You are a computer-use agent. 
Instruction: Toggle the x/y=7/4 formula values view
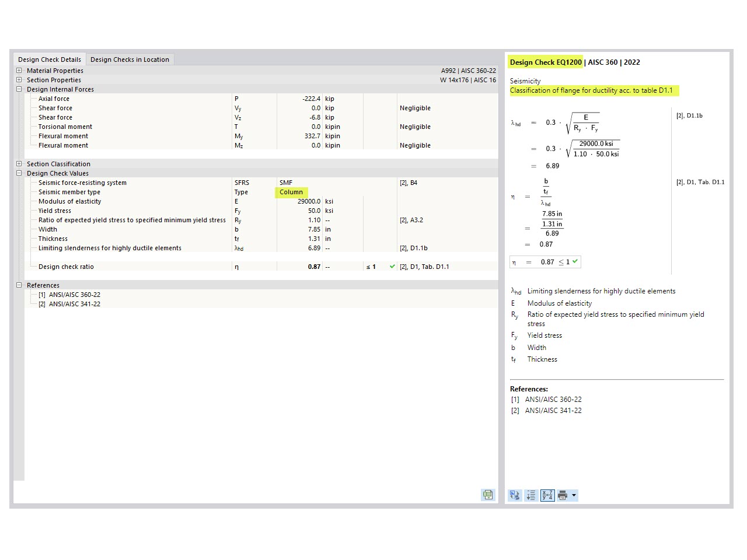click(x=547, y=495)
